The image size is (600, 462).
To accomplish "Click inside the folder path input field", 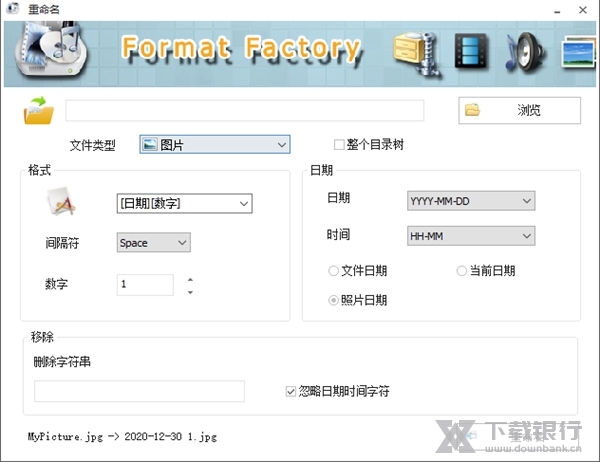I will [245, 111].
